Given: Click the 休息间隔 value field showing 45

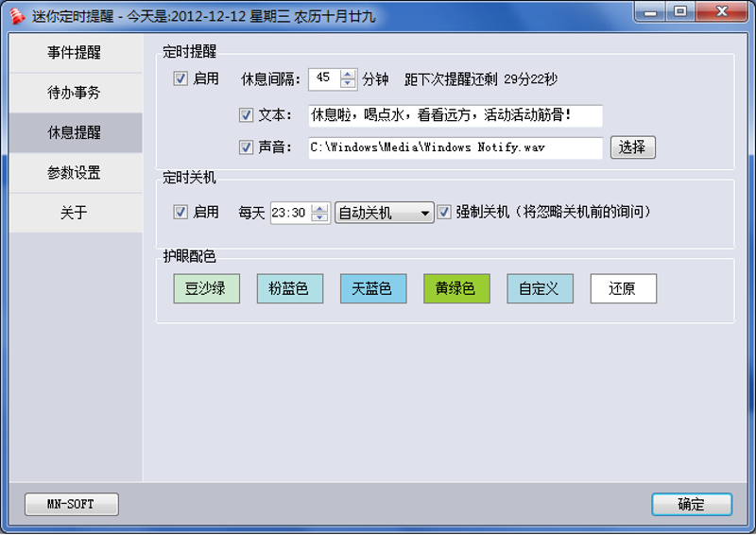Looking at the screenshot, I should pyautogui.click(x=324, y=78).
